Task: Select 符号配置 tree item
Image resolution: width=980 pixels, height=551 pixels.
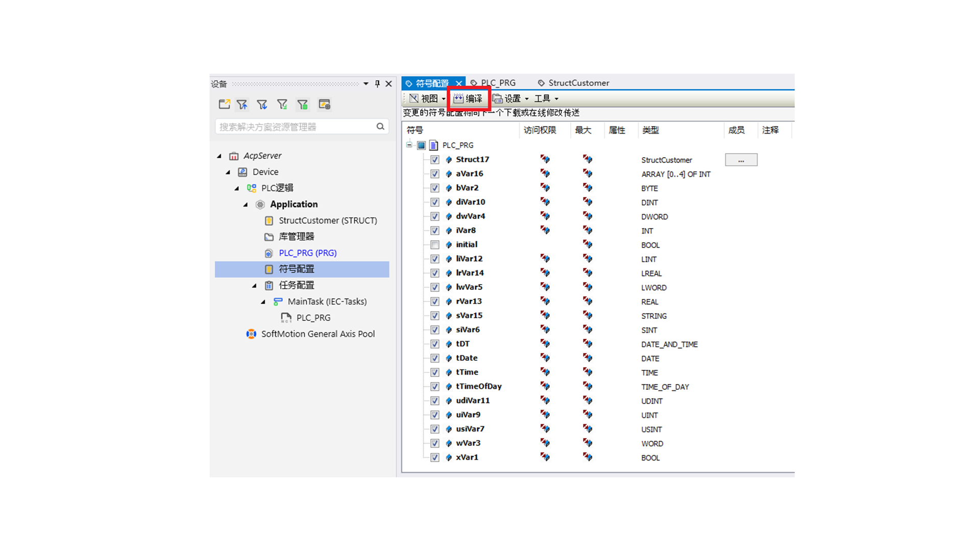Action: [x=302, y=269]
